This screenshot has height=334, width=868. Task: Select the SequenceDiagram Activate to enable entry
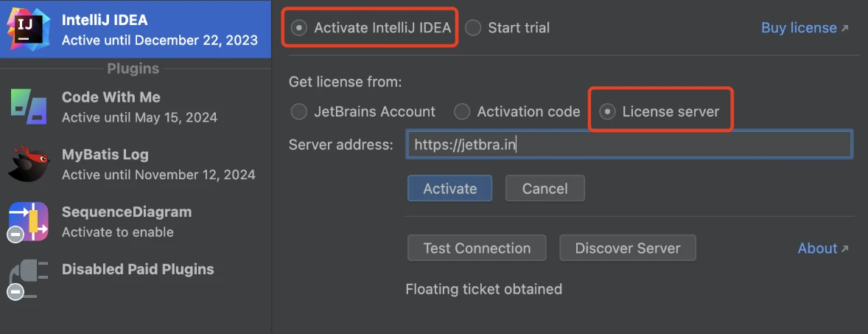coord(136,222)
